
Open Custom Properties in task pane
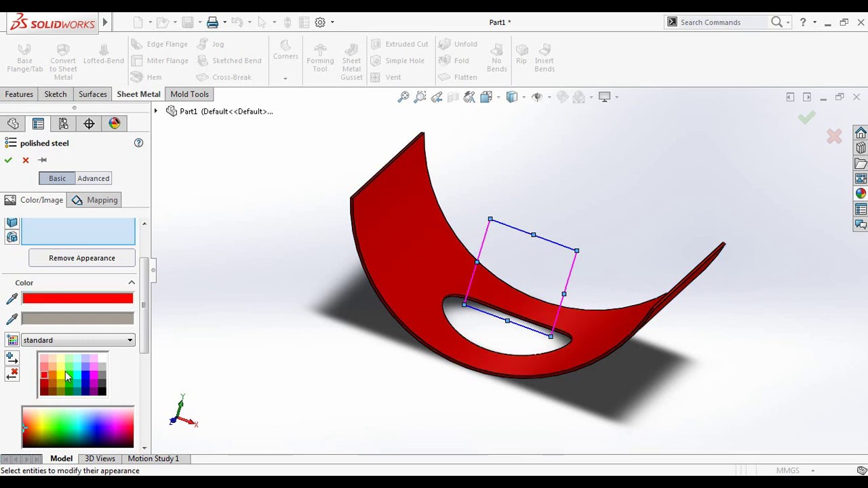[861, 209]
